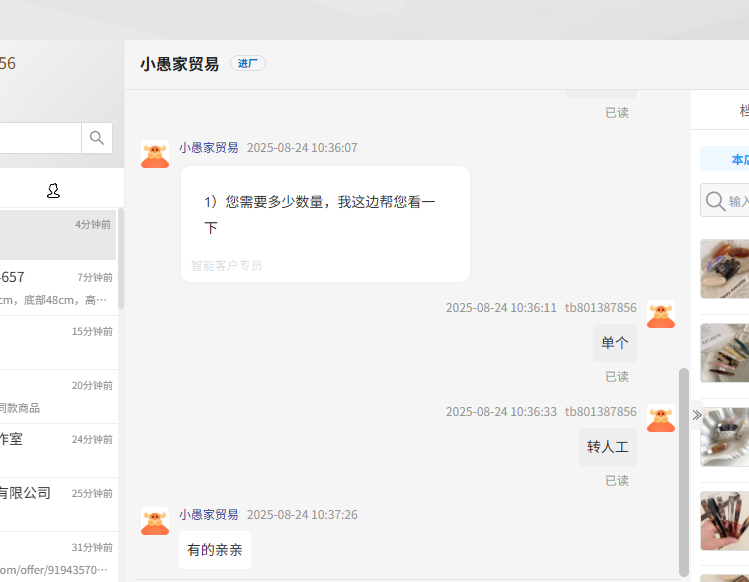Click the 转人工 message bubble
The width and height of the screenshot is (749, 582).
tap(608, 447)
